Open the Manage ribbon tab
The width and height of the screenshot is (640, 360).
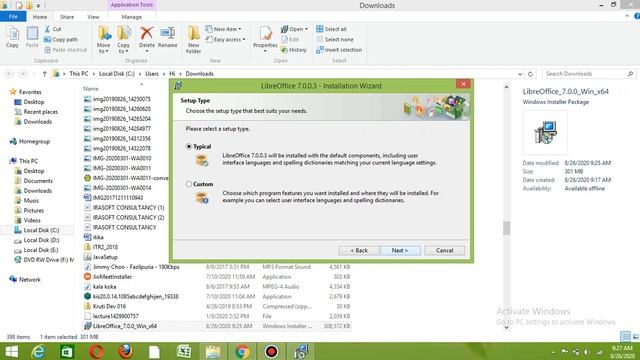click(131, 17)
